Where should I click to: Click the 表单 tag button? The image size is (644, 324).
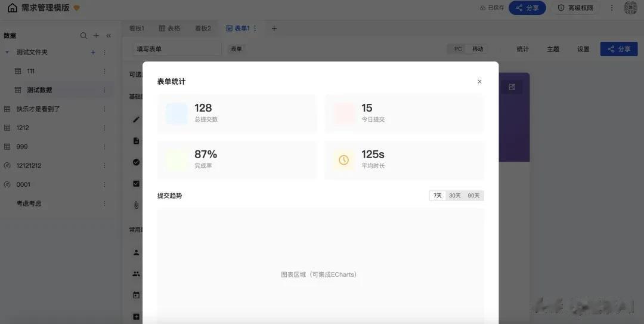(x=236, y=49)
